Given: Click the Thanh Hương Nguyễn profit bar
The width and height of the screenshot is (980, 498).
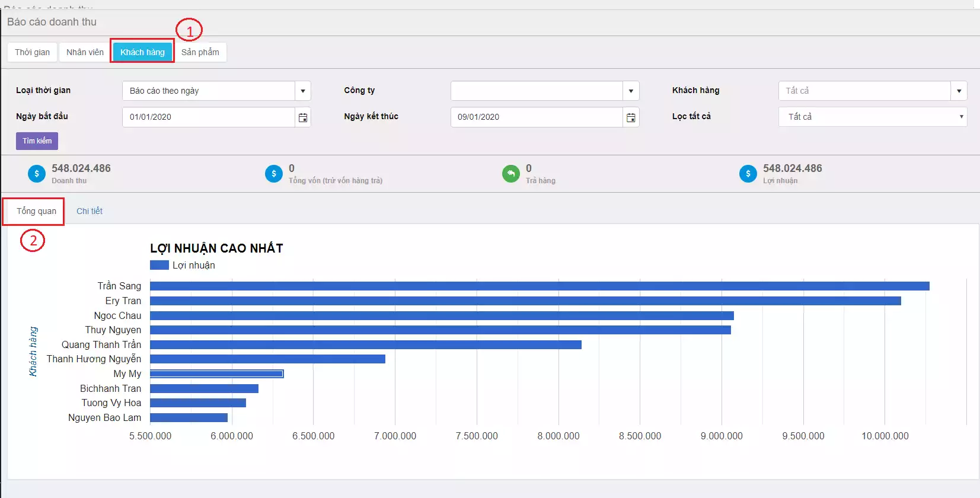Looking at the screenshot, I should tap(267, 359).
